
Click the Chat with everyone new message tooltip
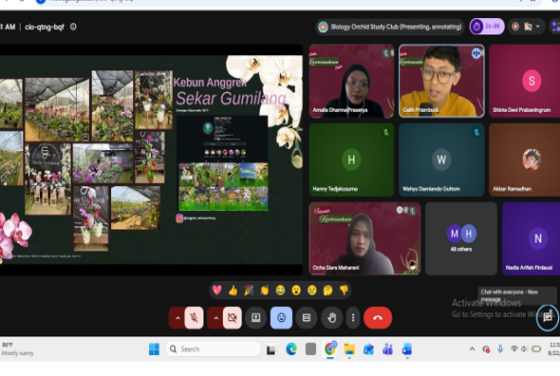point(517,295)
